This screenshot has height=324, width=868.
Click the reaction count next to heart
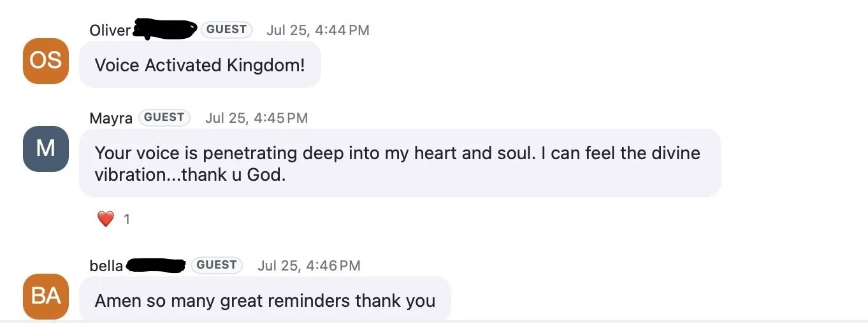pos(127,220)
